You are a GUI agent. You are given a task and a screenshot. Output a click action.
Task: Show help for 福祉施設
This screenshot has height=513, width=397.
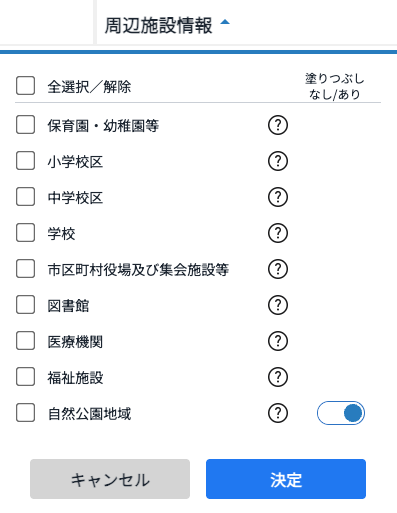pyautogui.click(x=278, y=377)
